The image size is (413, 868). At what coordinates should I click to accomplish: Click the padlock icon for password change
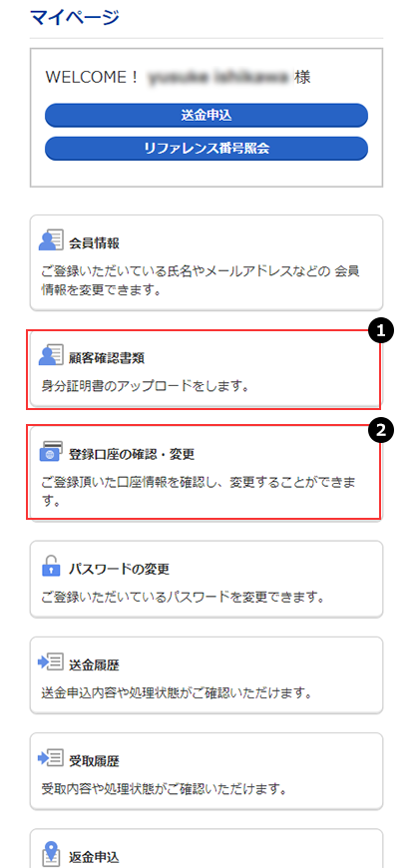[51, 566]
